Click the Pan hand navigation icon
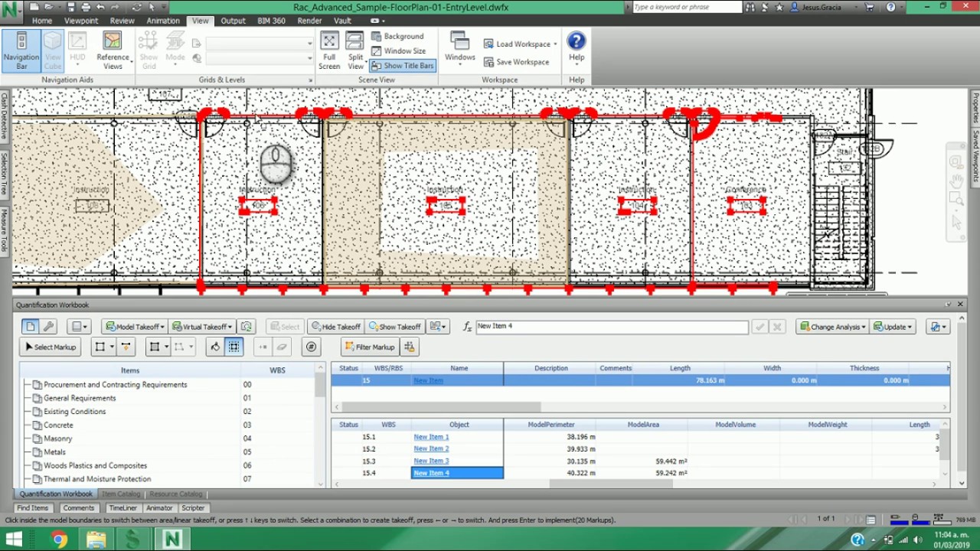Screen dimensions: 980x551 click(956, 181)
